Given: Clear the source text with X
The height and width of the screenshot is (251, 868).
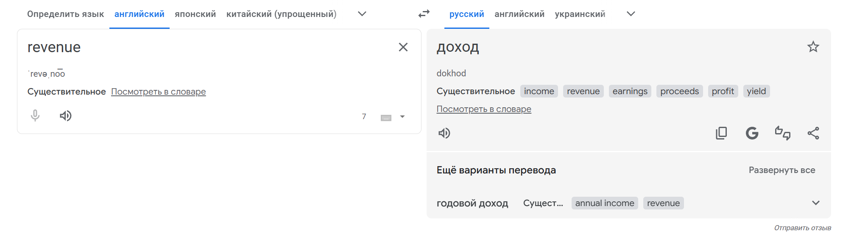Looking at the screenshot, I should coord(403,47).
